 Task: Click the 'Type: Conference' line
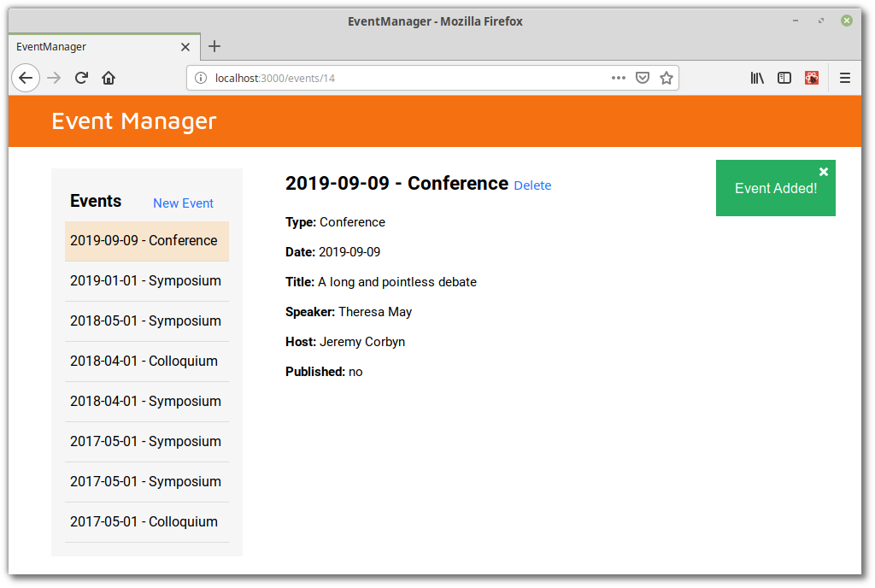pyautogui.click(x=335, y=222)
